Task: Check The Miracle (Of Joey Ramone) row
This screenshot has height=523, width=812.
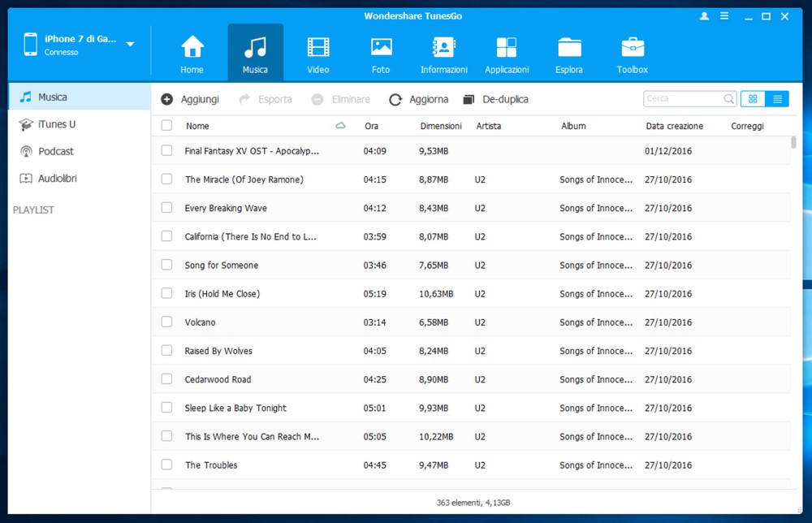Action: tap(166, 179)
